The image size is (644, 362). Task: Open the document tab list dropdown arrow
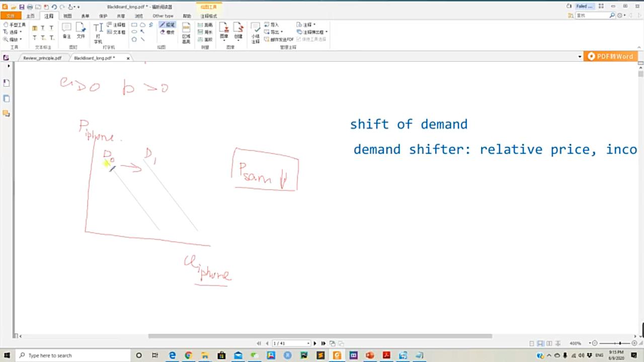(x=580, y=57)
